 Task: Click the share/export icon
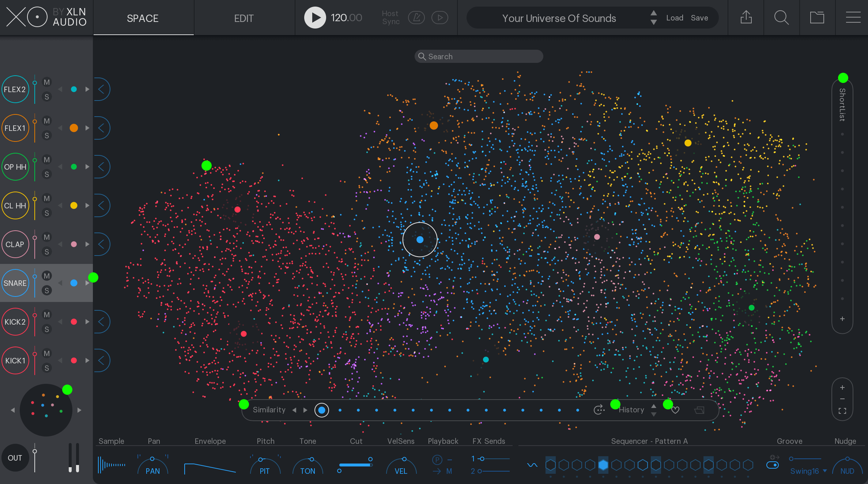[x=746, y=17]
